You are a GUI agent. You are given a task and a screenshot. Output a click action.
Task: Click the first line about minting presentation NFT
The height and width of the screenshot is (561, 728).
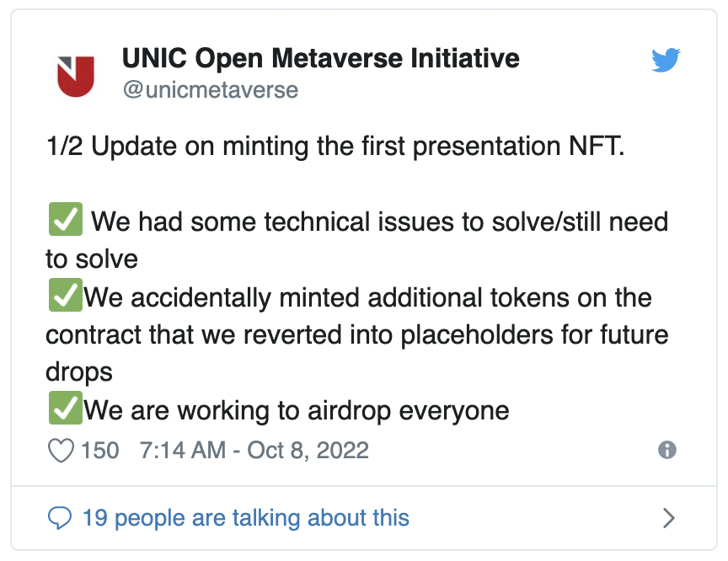click(335, 147)
